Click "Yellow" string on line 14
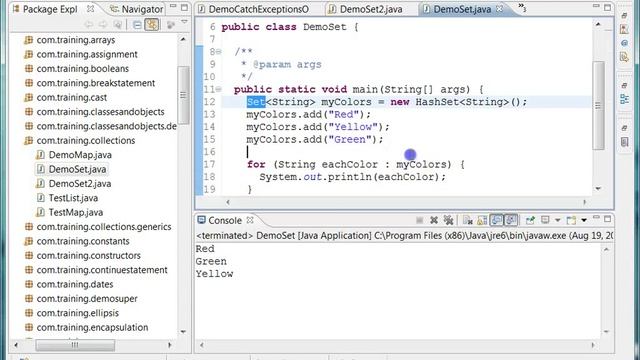Viewport: 640px width, 360px height. pyautogui.click(x=353, y=127)
